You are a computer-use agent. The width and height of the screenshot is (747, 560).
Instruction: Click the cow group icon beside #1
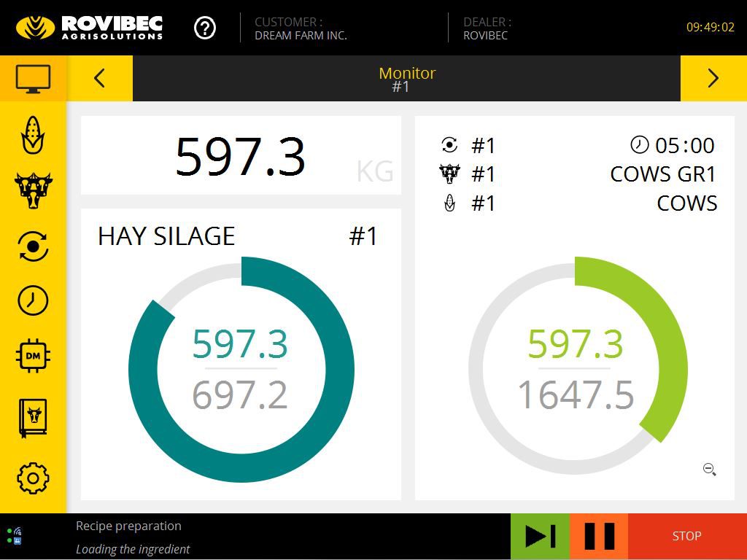449,174
